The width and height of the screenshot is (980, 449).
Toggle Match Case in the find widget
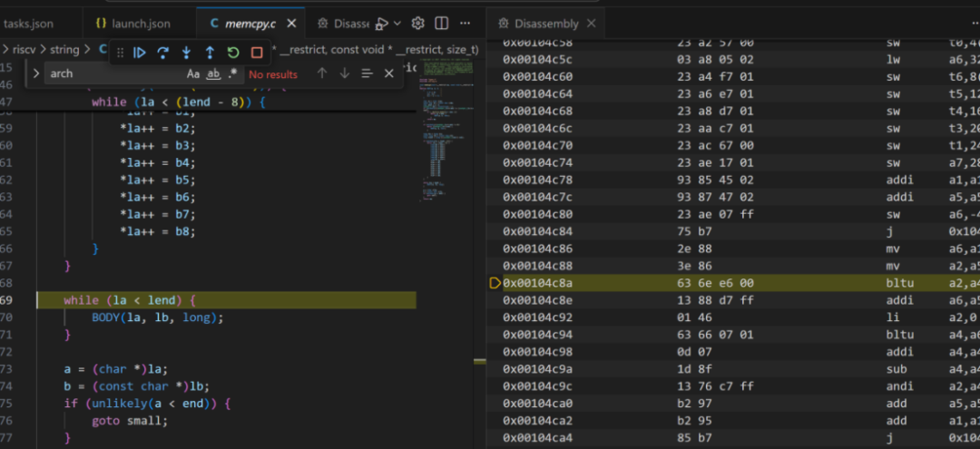coord(193,73)
